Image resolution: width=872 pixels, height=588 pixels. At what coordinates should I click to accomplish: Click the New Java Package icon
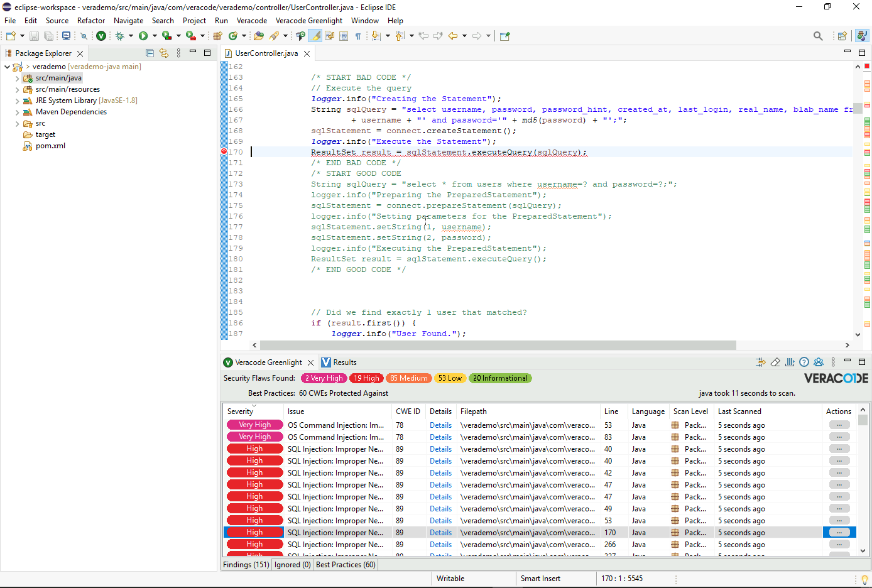click(x=218, y=36)
